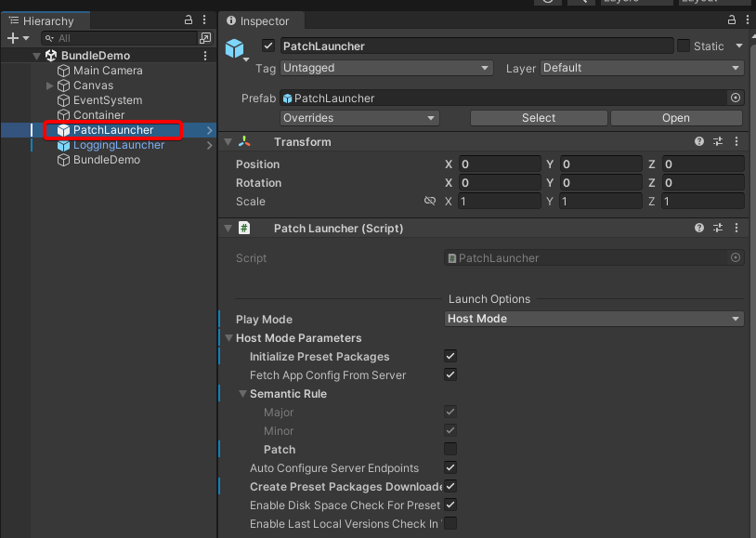Open Patch Launcher script component kebab menu

tap(736, 228)
